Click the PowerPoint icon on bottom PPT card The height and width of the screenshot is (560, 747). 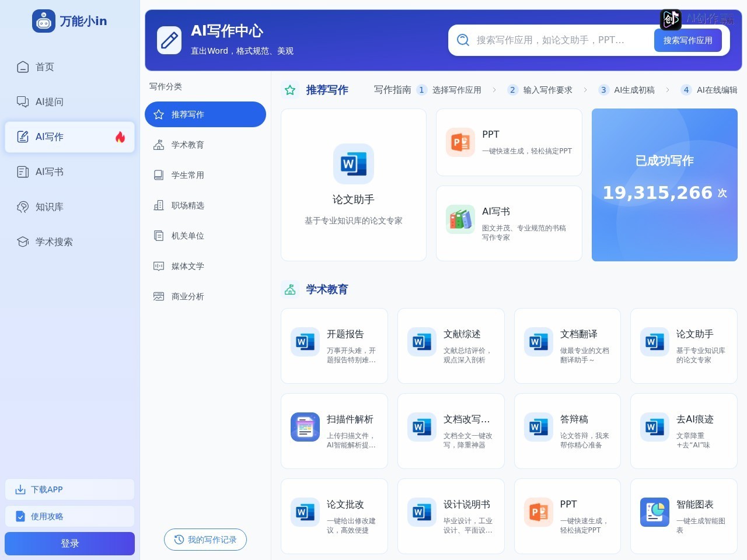(539, 512)
